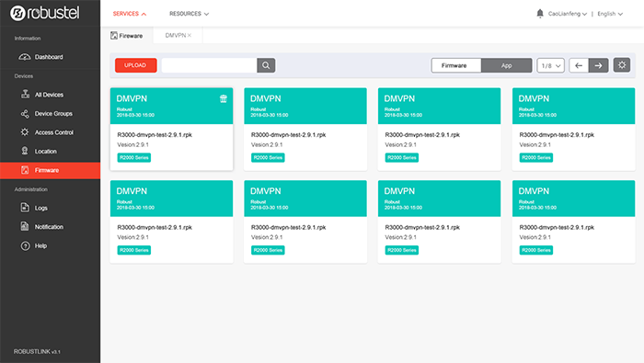
Task: Click the Location pin icon
Action: click(x=25, y=151)
